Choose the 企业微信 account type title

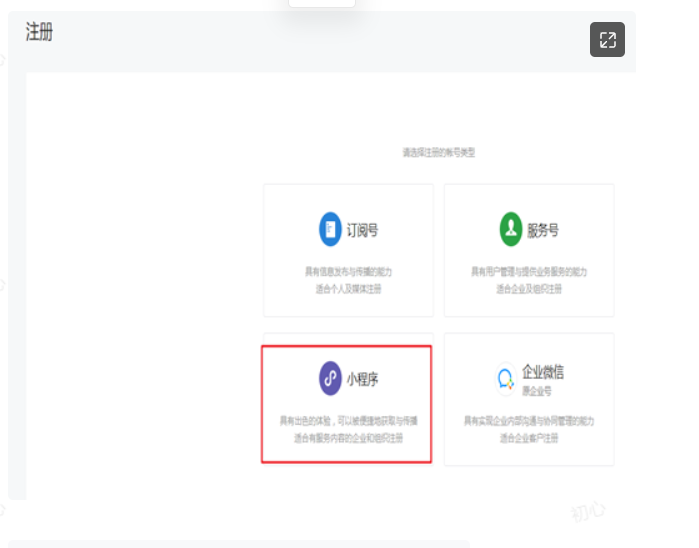click(543, 371)
